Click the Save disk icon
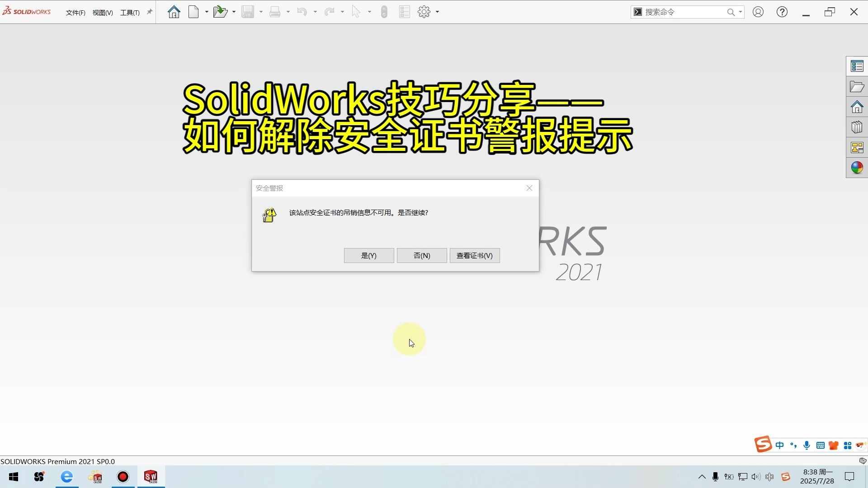The height and width of the screenshot is (488, 868). click(248, 12)
